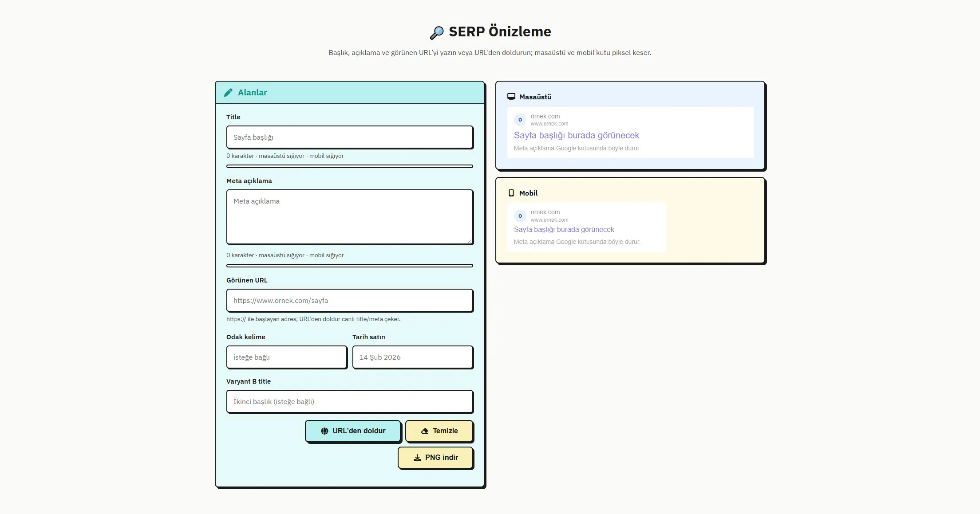Screen dimensions: 980x514
Task: Click the Masaüstü heading label
Action: coord(535,97)
